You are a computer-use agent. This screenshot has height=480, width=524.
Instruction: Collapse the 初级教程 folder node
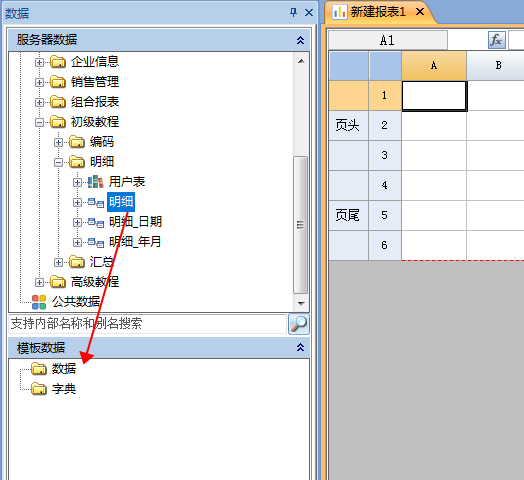click(39, 122)
